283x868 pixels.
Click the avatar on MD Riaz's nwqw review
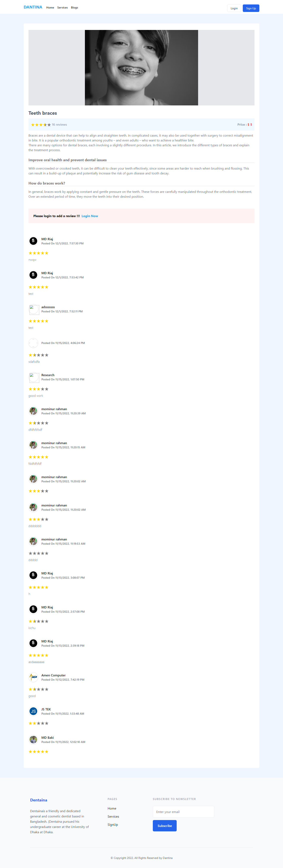click(x=33, y=241)
